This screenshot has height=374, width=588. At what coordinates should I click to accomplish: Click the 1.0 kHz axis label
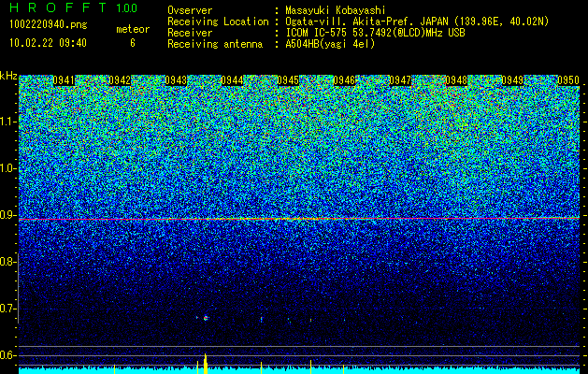point(7,169)
